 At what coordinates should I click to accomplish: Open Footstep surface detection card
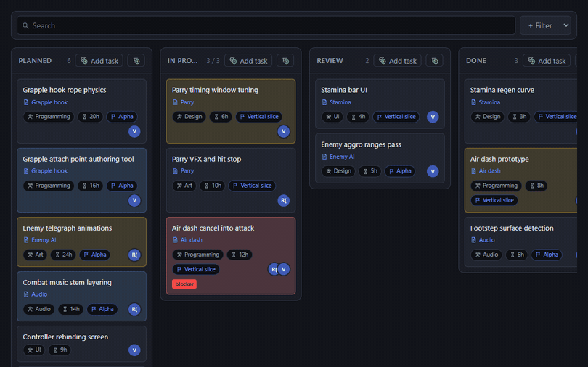tap(521, 242)
